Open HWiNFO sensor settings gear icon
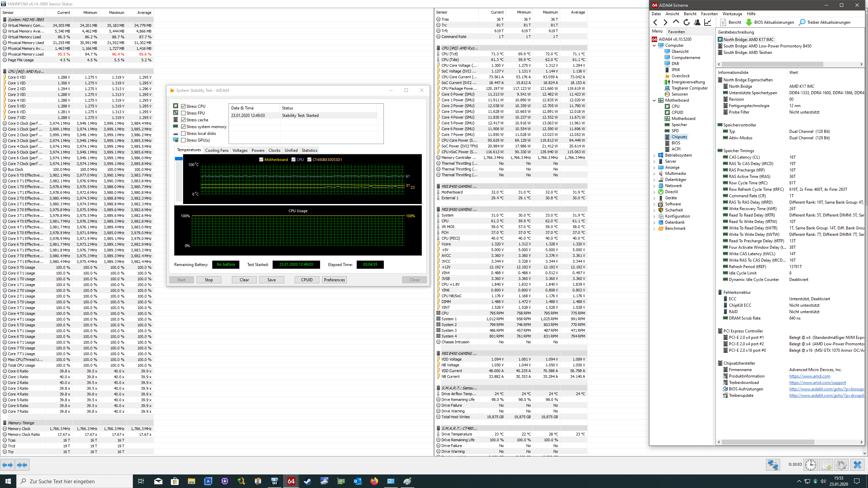 coord(841,465)
